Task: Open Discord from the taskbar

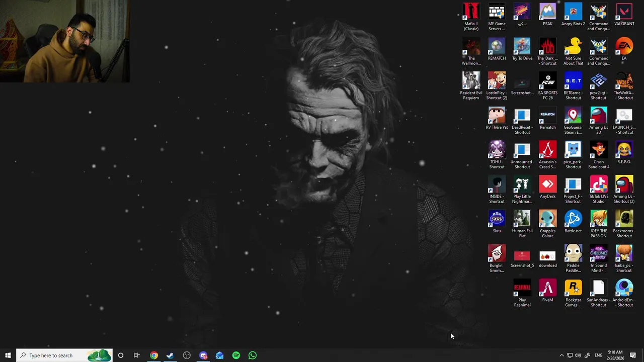Action: tap(203, 355)
